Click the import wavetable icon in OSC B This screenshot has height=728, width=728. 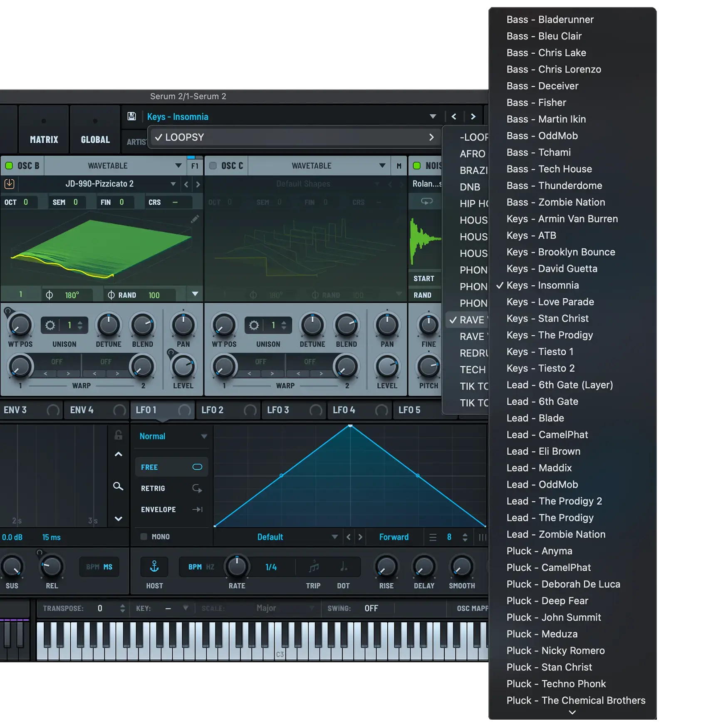[9, 184]
